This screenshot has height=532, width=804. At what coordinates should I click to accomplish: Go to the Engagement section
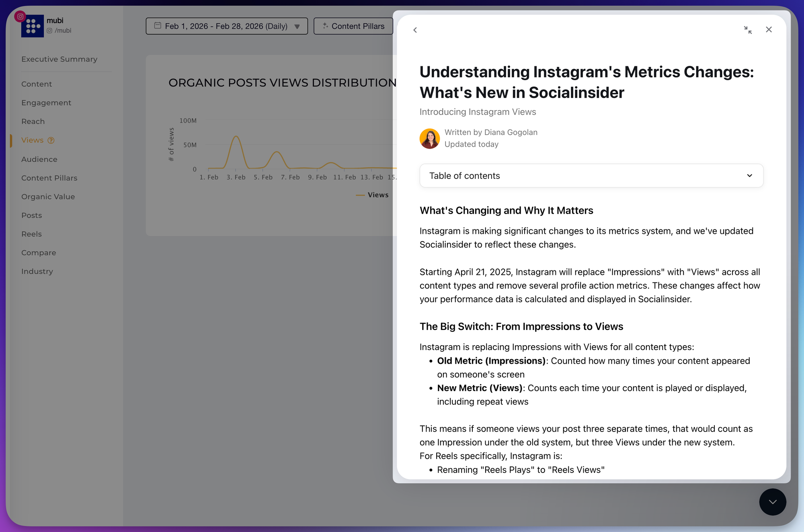46,103
